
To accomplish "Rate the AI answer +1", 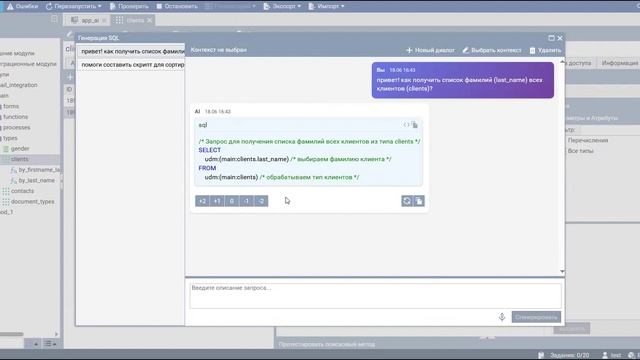I will click(x=217, y=201).
